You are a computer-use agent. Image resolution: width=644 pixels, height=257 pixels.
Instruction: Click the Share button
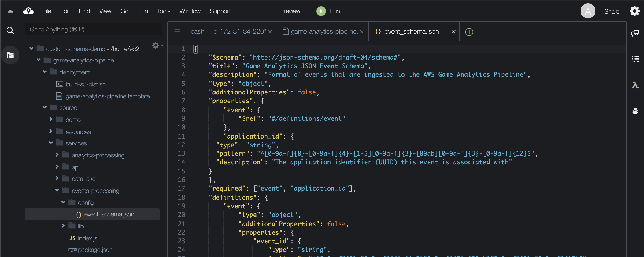(611, 11)
